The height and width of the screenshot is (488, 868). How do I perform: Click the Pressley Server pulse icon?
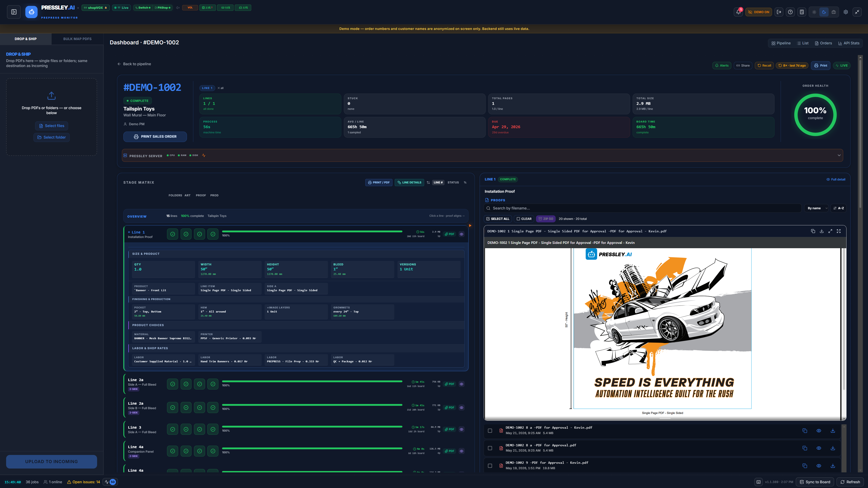coord(203,155)
